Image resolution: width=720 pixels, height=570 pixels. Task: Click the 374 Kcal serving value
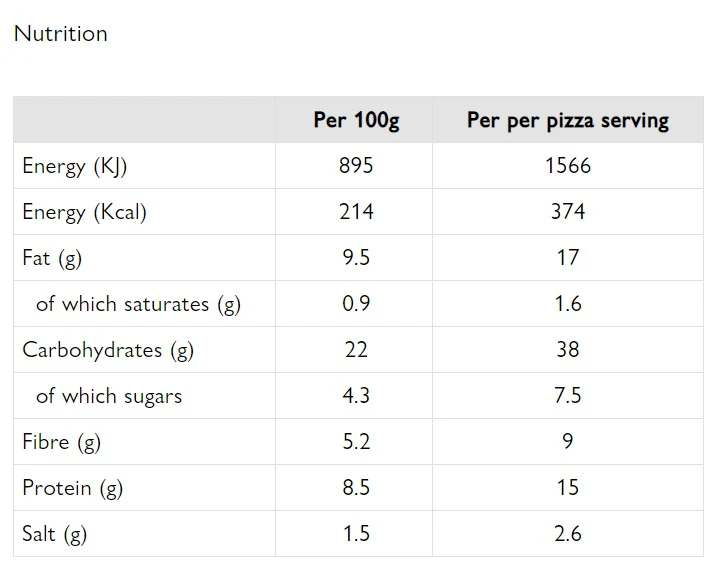[x=568, y=212]
